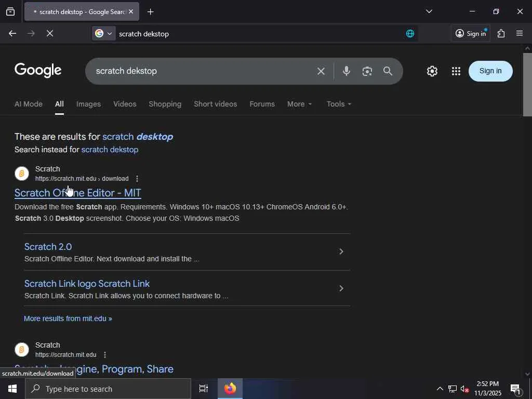Screen dimensions: 532x399
Task: Switch to AI Mode tab
Action: coord(29,104)
